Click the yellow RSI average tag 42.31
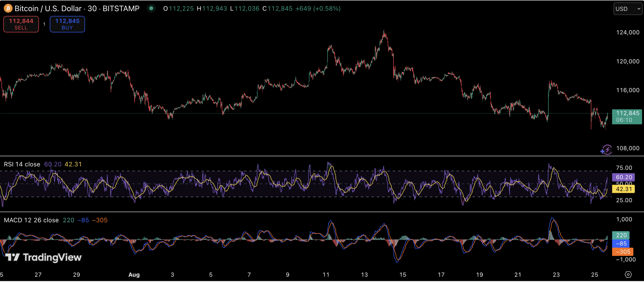 tap(624, 189)
